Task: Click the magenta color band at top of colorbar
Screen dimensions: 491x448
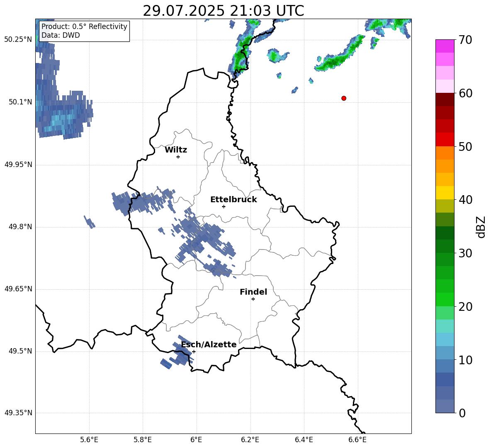Action: (445, 46)
